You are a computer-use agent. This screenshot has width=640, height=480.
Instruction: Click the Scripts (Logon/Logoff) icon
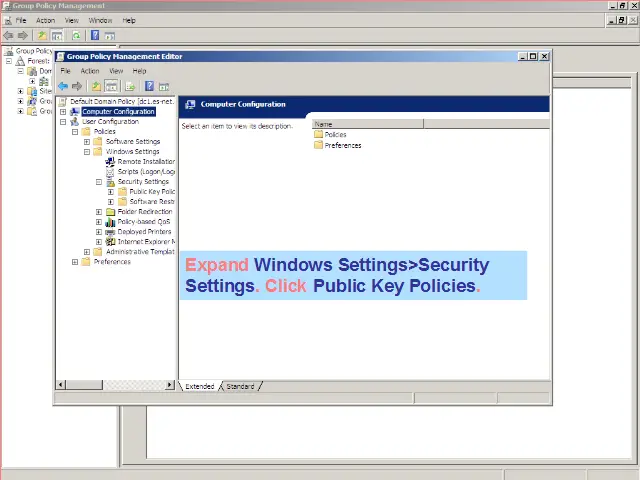(x=110, y=172)
